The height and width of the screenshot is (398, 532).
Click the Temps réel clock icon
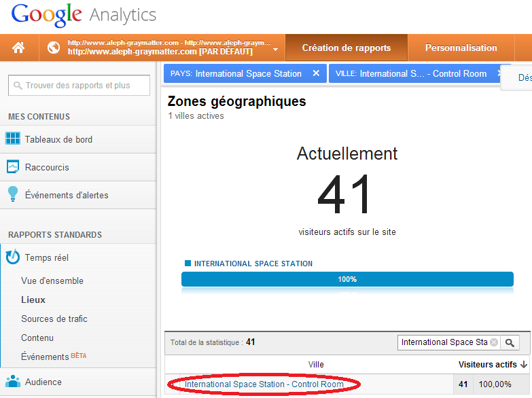(x=13, y=257)
